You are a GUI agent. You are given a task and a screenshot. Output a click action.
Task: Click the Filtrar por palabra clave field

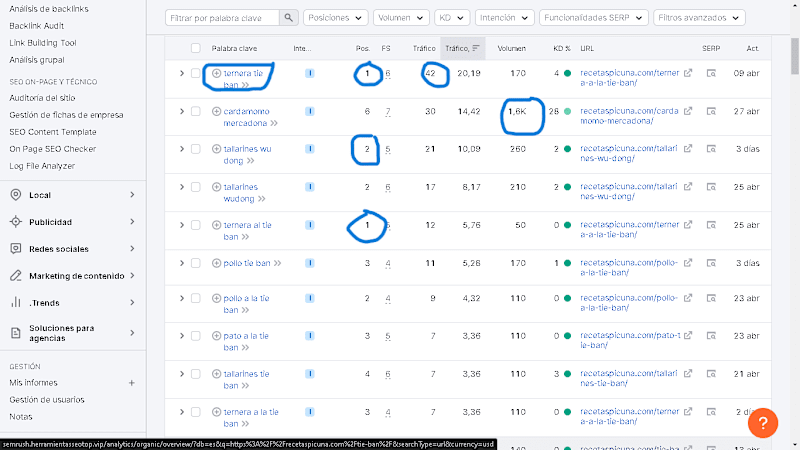point(222,18)
